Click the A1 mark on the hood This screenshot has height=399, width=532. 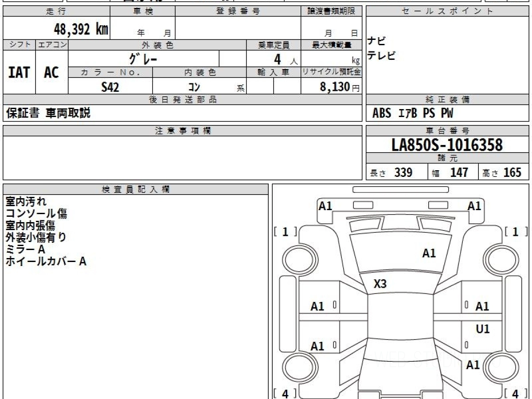click(x=429, y=254)
